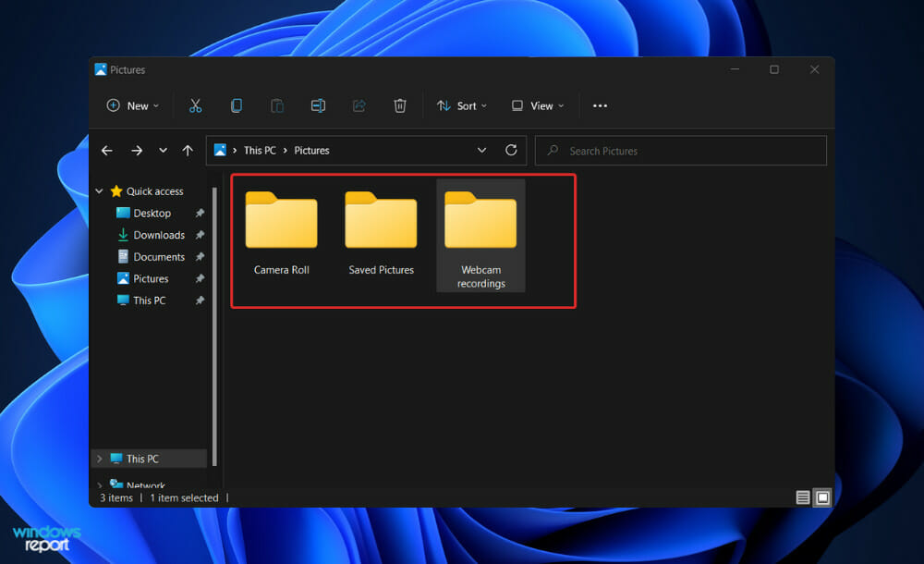
Task: Cut the selected folder
Action: click(195, 105)
